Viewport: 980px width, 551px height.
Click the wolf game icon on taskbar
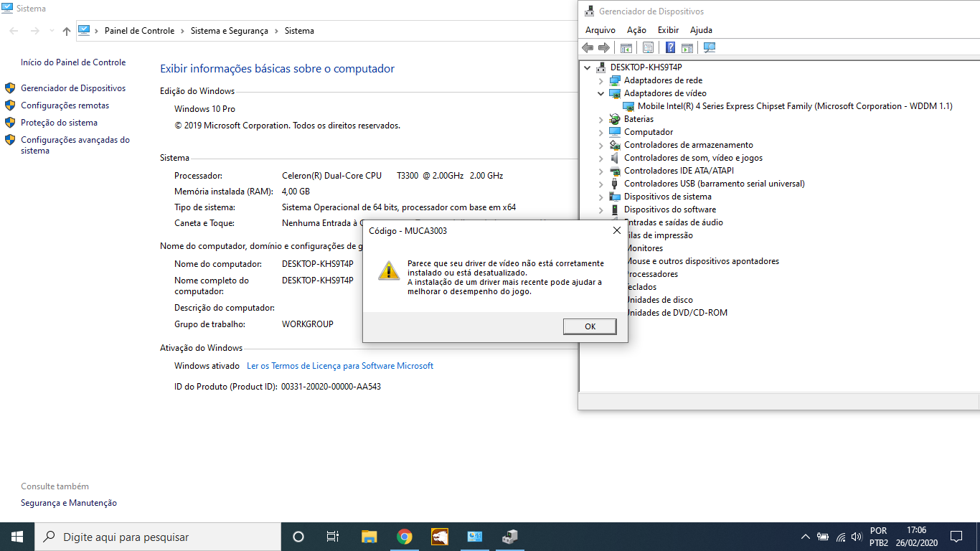click(x=440, y=537)
